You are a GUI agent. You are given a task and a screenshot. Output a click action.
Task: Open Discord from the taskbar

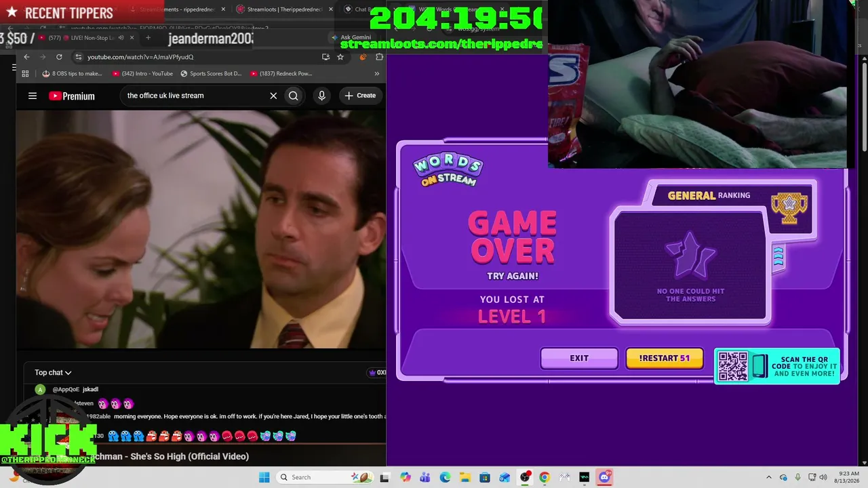pyautogui.click(x=604, y=477)
